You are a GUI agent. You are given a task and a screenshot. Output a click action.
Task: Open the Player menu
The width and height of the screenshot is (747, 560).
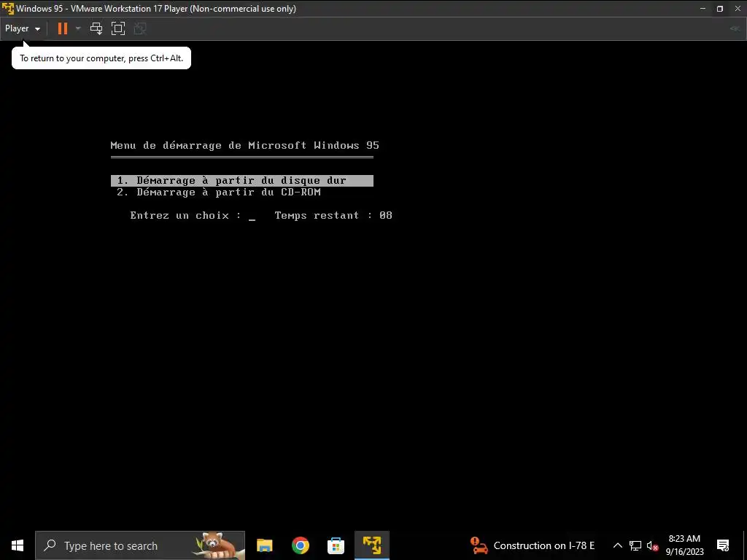[23, 28]
